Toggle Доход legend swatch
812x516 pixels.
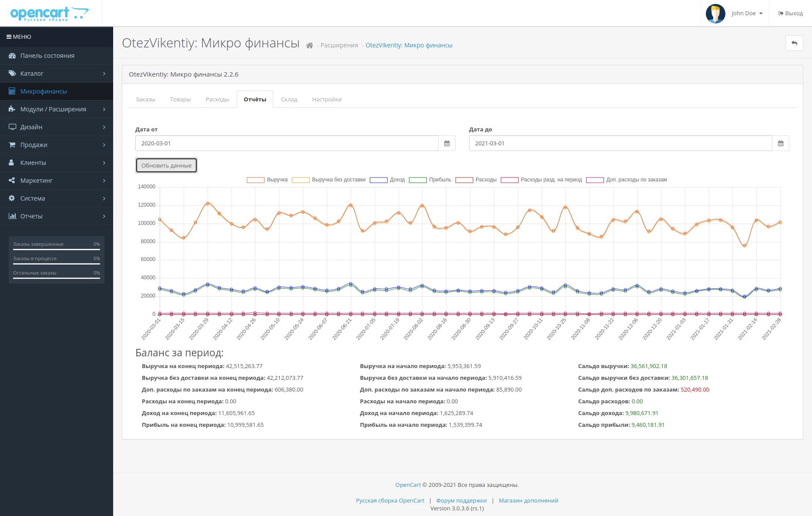379,180
